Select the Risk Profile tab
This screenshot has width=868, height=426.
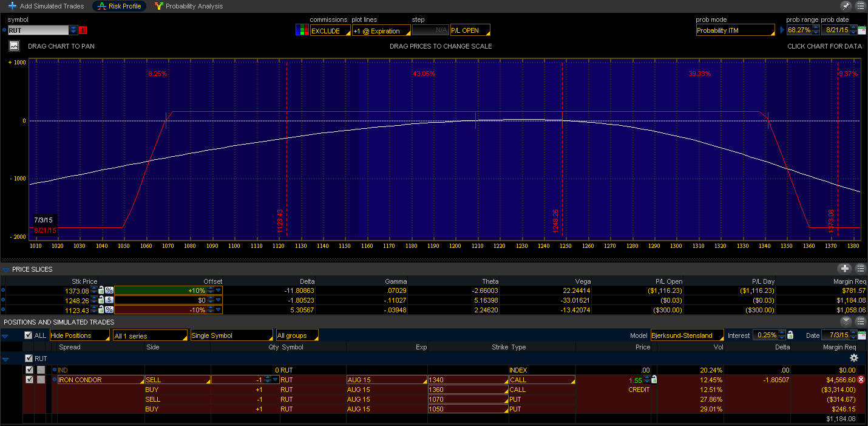(119, 6)
